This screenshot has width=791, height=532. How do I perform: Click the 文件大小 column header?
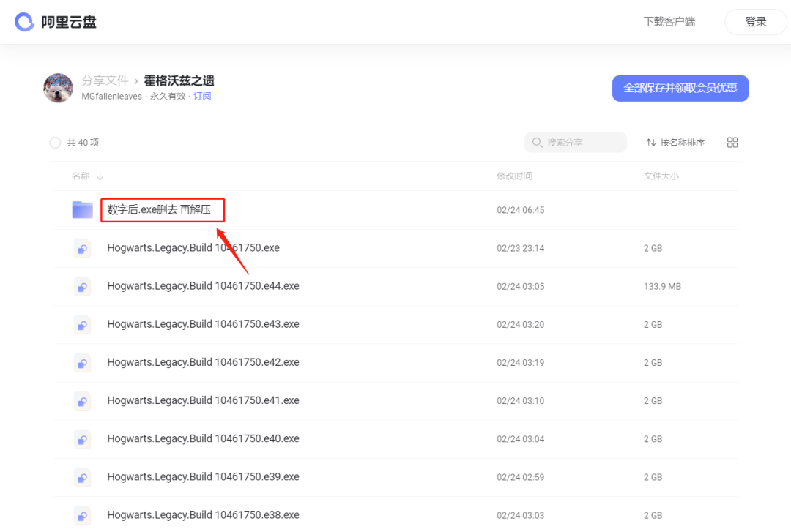coord(661,176)
